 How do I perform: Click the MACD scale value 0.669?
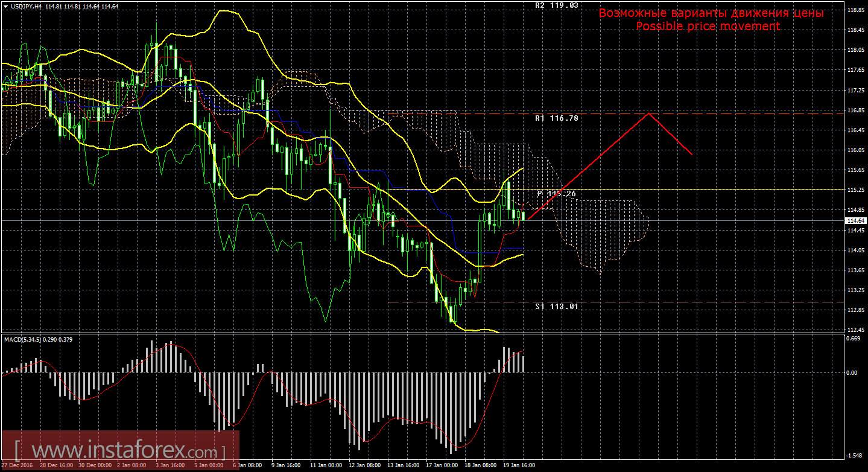[854, 339]
